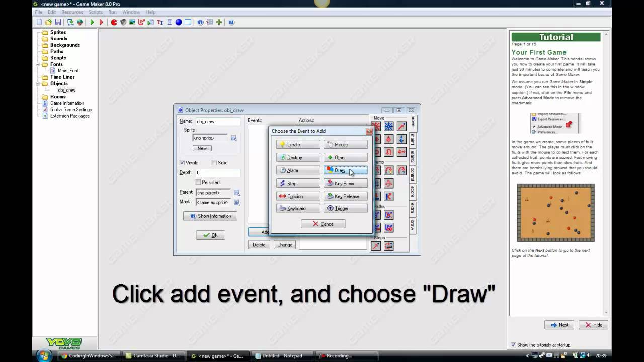Click Show Information button

click(x=210, y=216)
